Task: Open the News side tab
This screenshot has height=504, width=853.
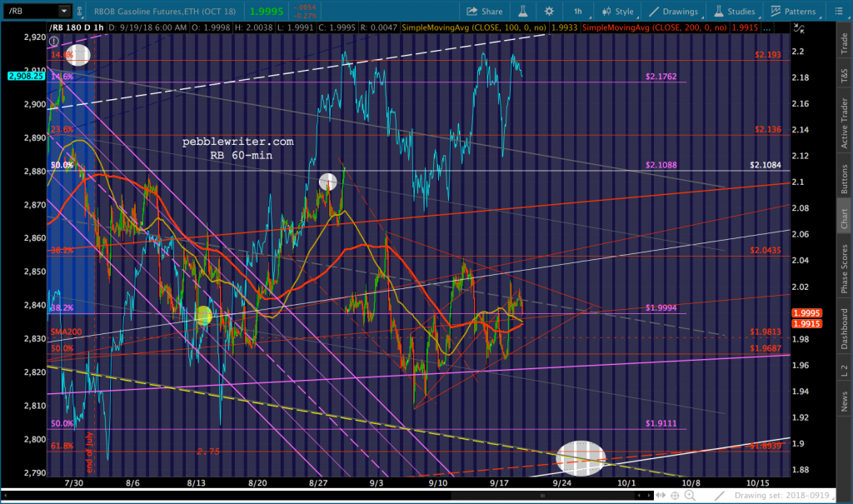Action: tap(845, 402)
